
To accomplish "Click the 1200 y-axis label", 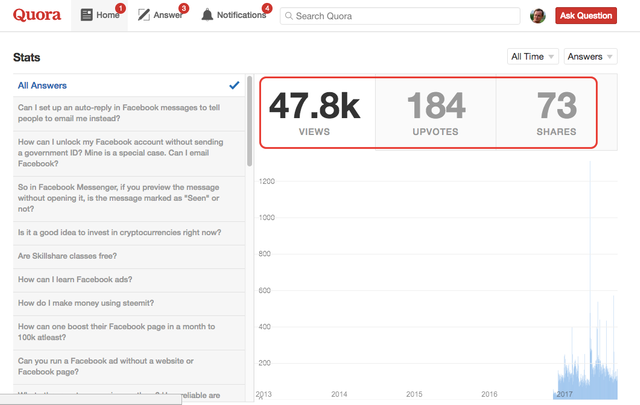I will coord(267,181).
